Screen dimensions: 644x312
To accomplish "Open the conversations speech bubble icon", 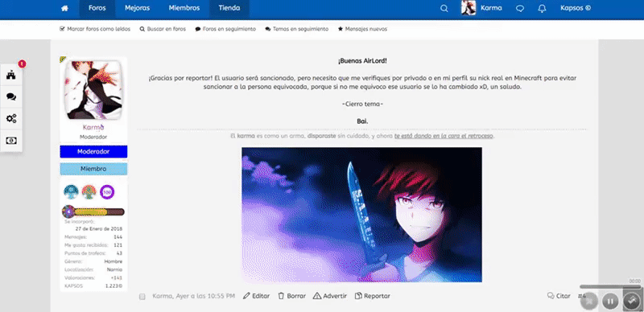I will pos(520,8).
